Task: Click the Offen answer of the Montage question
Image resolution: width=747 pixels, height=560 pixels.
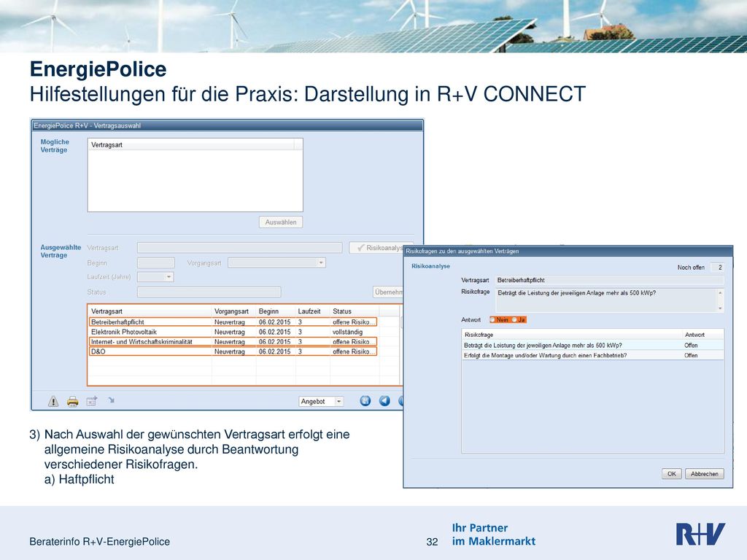Action: [692, 355]
